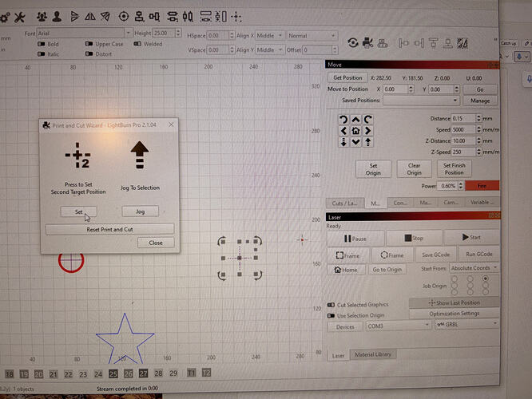Click the Set Origin button

point(373,169)
